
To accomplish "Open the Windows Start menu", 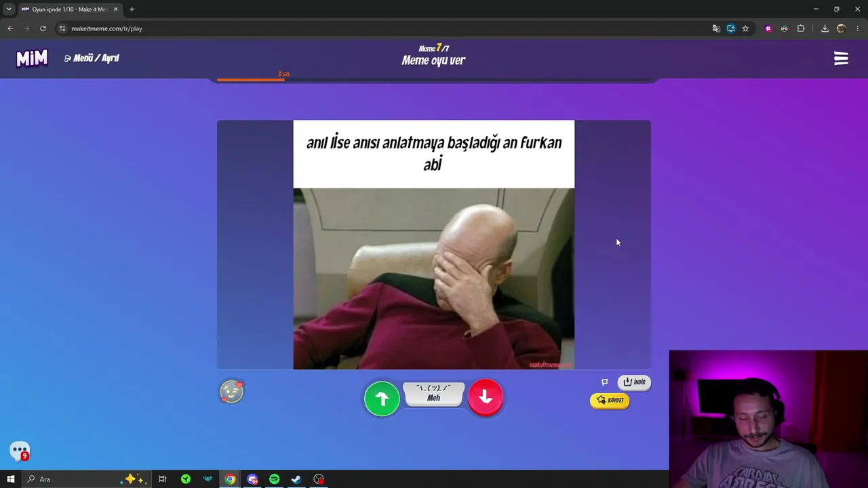I will pyautogui.click(x=11, y=479).
